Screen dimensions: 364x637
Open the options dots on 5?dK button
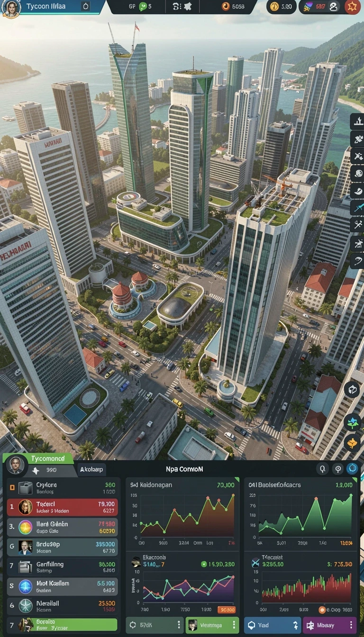pos(179,625)
